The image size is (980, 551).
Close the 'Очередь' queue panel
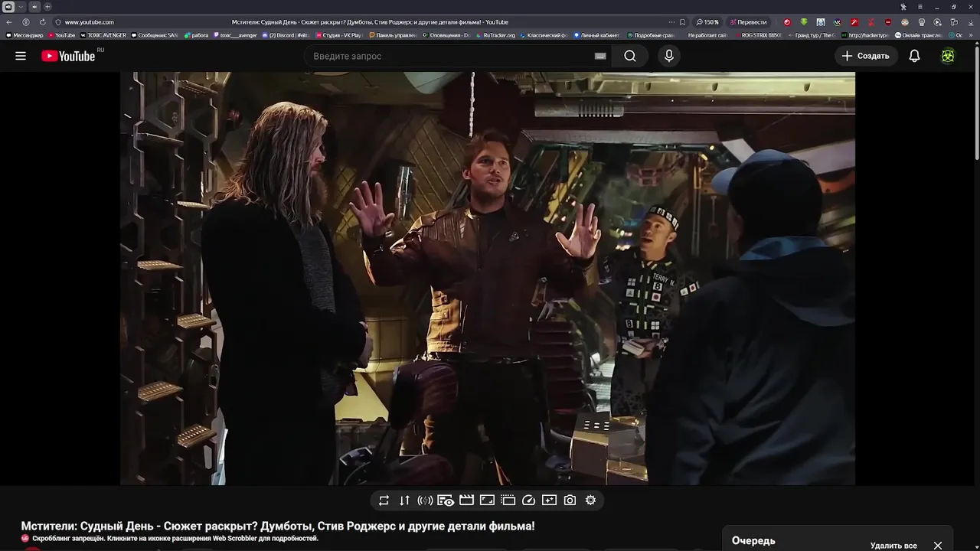[x=938, y=546]
